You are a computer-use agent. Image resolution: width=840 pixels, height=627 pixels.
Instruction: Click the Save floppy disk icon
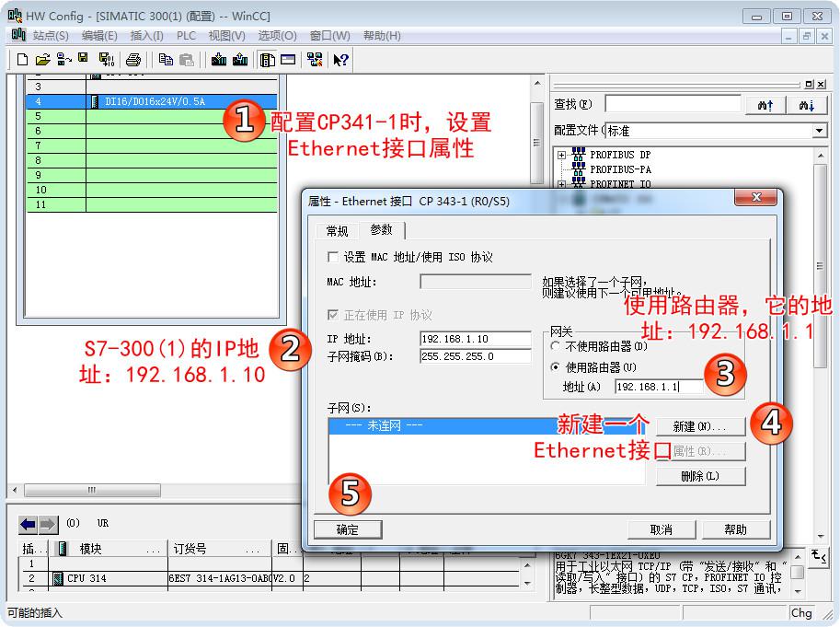click(x=83, y=58)
